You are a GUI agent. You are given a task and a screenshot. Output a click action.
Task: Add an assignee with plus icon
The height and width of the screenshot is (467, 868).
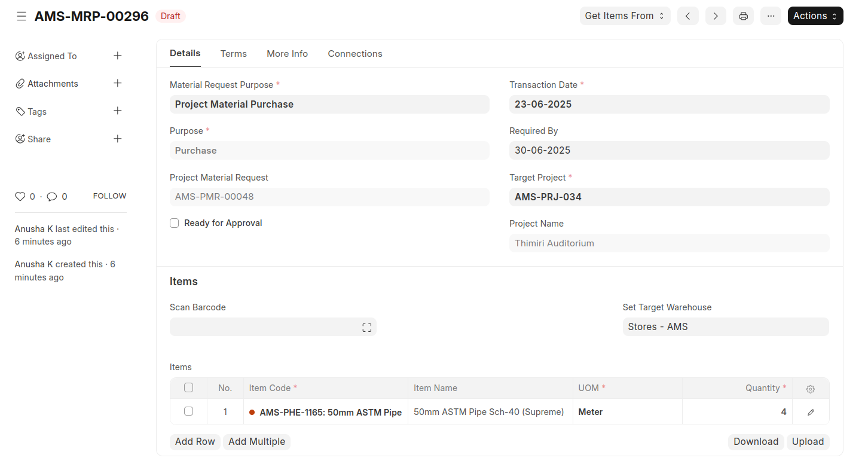tap(118, 56)
